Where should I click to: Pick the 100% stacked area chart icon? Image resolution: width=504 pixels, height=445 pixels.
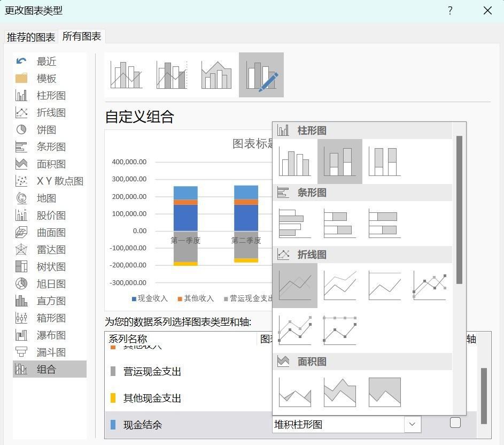pos(384,393)
